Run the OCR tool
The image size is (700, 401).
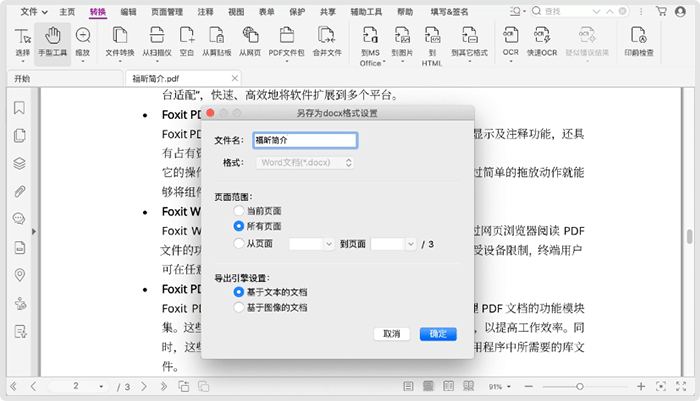tap(511, 40)
